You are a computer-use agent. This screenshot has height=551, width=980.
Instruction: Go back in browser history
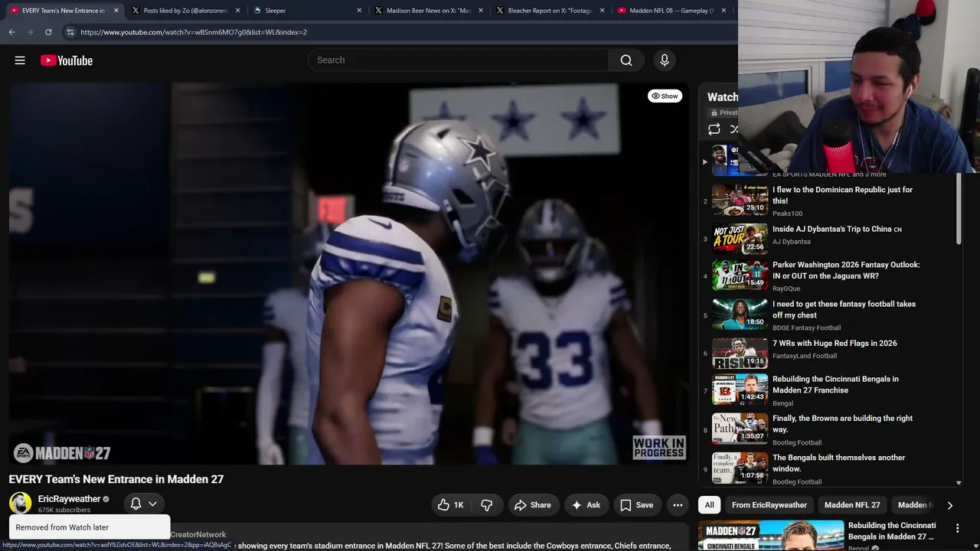pyautogui.click(x=11, y=32)
